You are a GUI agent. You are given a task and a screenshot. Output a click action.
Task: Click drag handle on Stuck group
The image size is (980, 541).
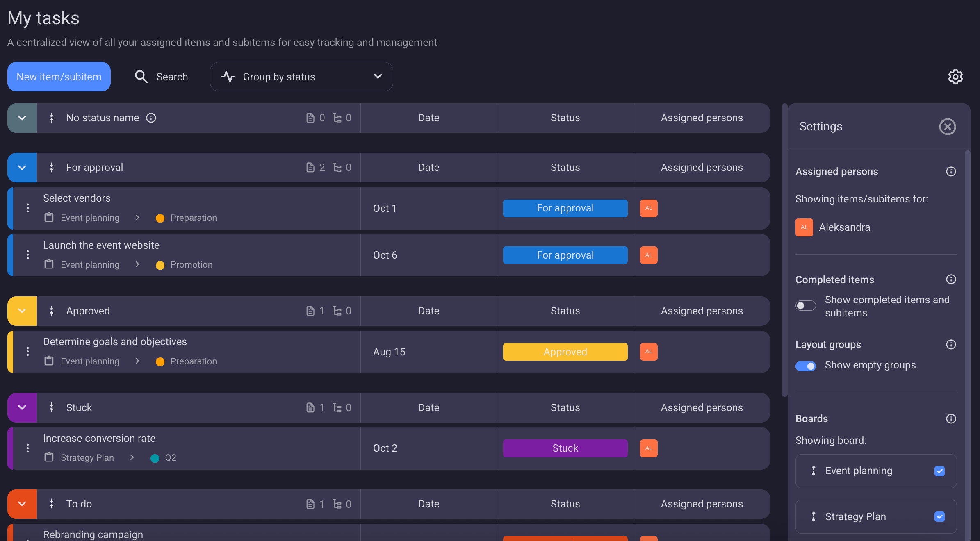pyautogui.click(x=52, y=407)
